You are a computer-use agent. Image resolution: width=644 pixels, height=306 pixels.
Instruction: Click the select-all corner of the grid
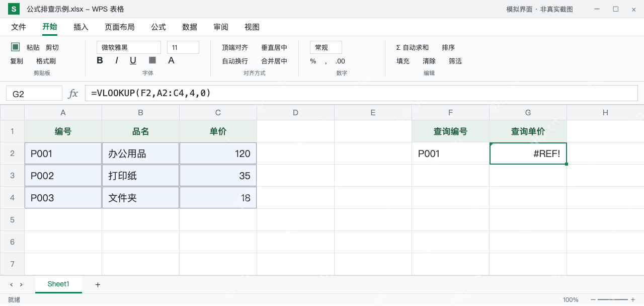point(12,113)
